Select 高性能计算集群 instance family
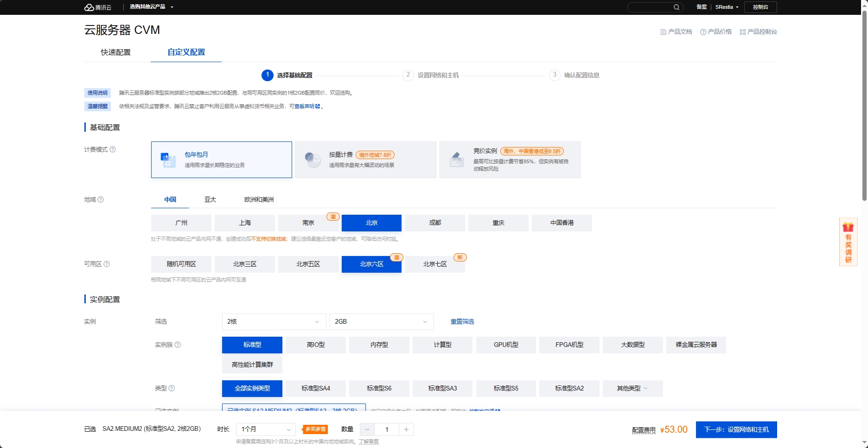The width and height of the screenshot is (868, 448). 252,365
